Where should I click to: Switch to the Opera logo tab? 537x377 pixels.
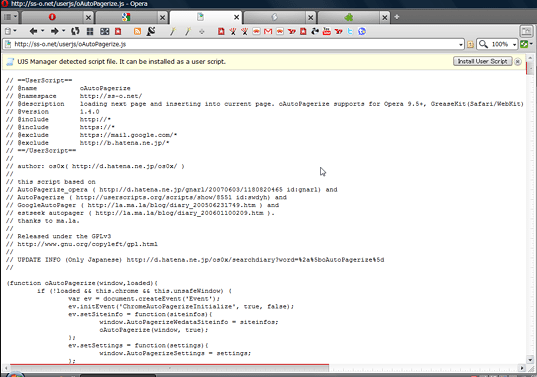click(x=52, y=17)
